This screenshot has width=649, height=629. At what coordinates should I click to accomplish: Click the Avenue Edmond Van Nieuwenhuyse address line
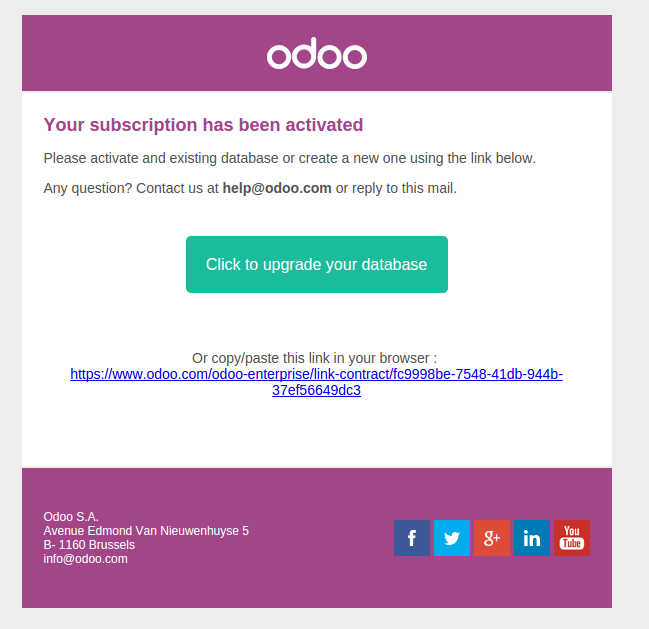pos(146,531)
